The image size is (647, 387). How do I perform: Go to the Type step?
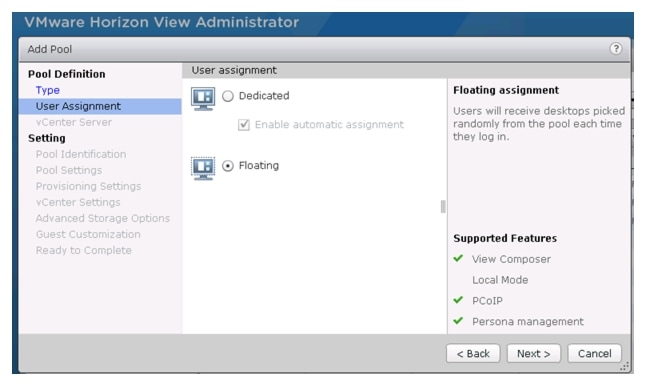pos(47,90)
